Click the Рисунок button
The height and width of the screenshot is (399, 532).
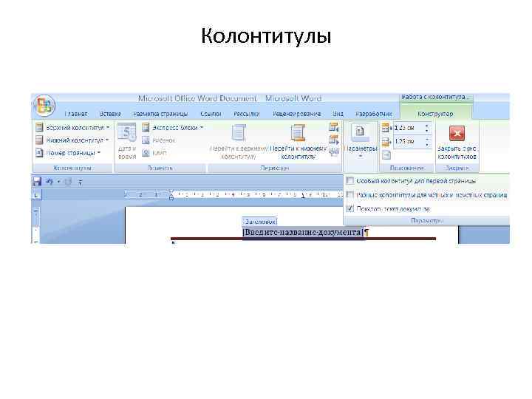point(158,140)
